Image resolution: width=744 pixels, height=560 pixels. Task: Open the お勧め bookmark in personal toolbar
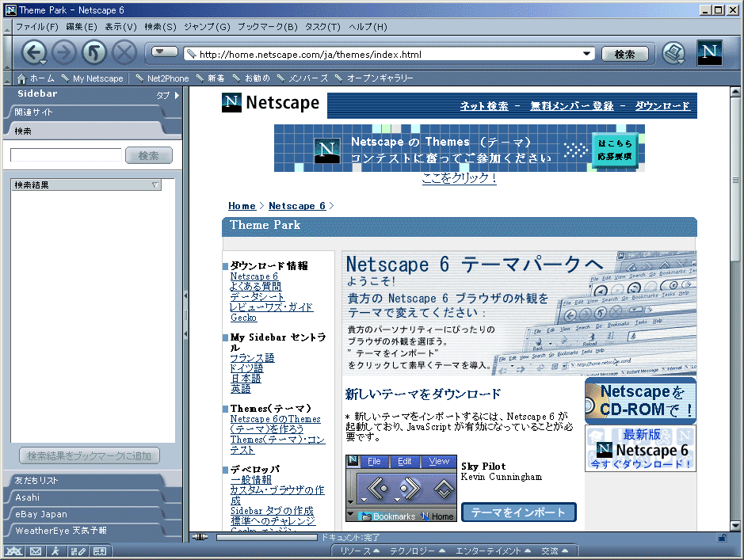click(x=251, y=78)
